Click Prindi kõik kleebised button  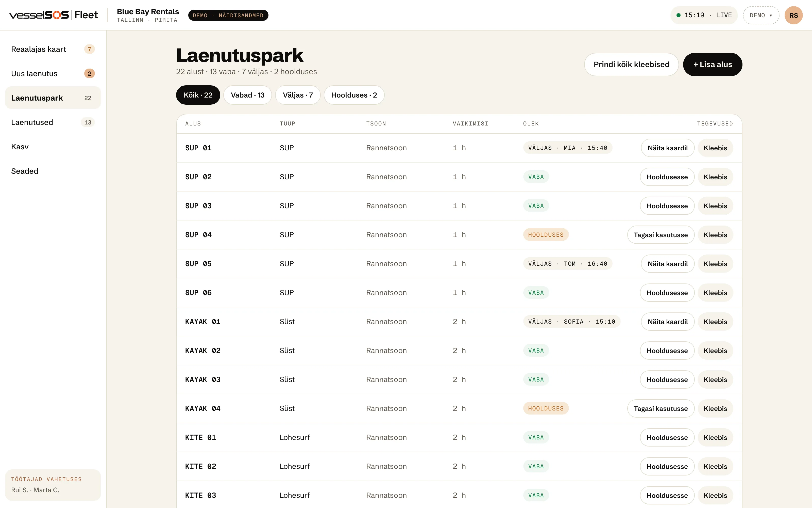pyautogui.click(x=631, y=65)
